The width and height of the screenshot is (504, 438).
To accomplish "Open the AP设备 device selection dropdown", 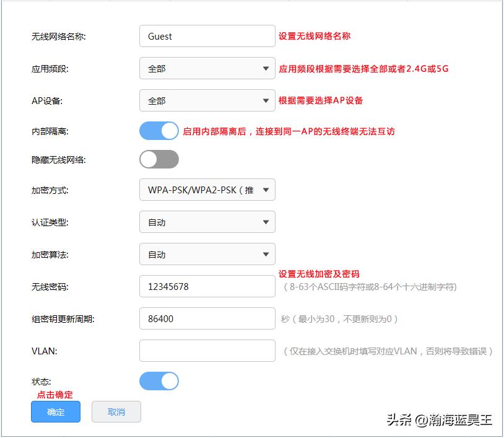I will point(207,100).
